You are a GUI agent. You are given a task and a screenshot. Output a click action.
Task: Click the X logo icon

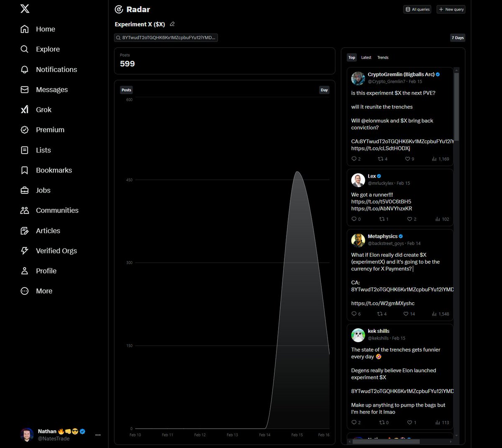click(x=25, y=8)
